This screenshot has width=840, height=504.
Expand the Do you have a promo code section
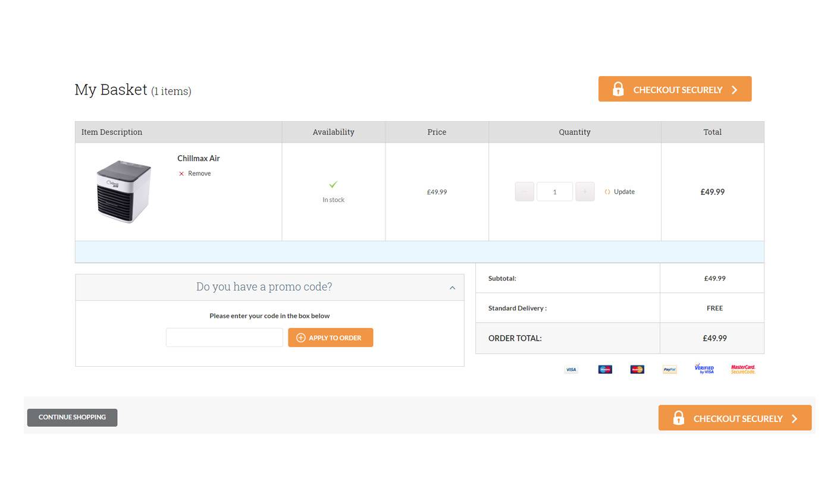point(264,286)
